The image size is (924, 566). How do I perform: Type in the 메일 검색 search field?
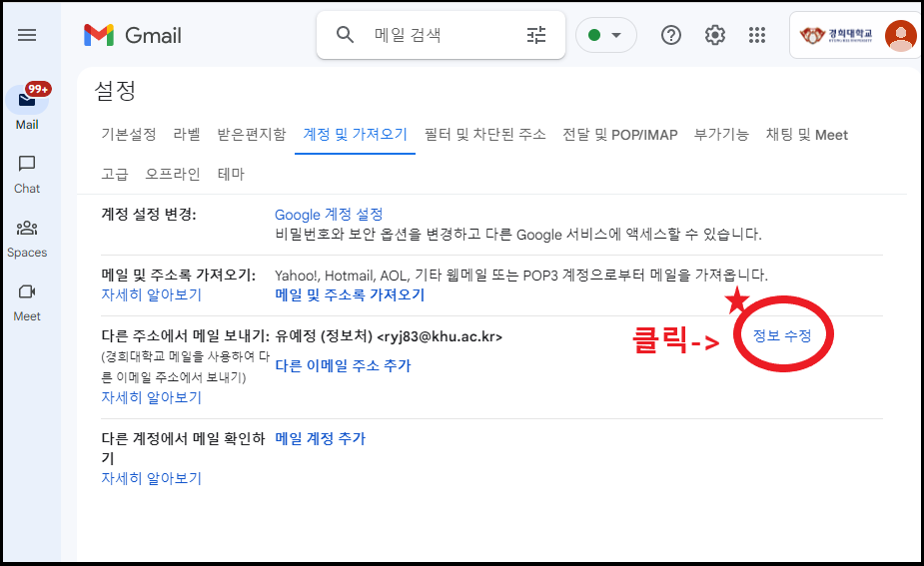point(440,36)
